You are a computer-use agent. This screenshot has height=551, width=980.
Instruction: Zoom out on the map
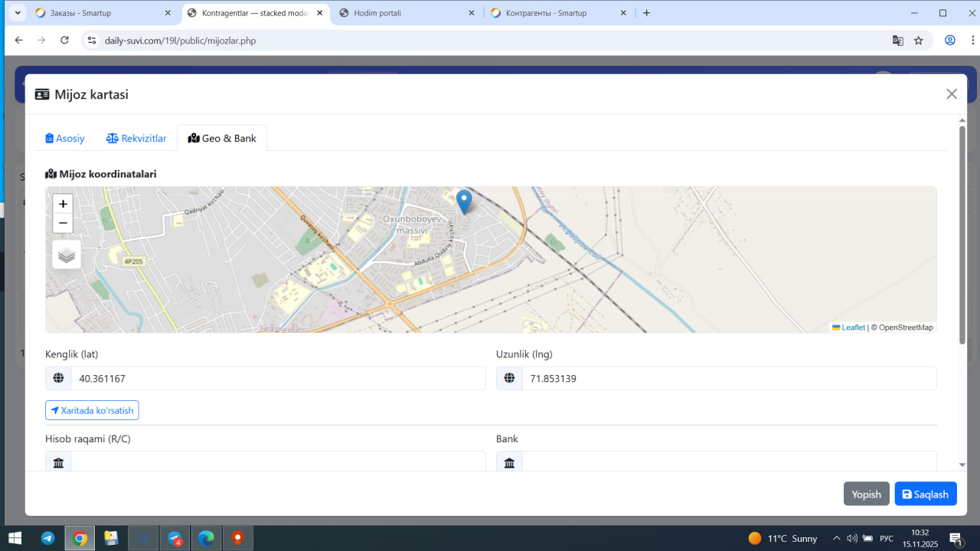coord(63,223)
